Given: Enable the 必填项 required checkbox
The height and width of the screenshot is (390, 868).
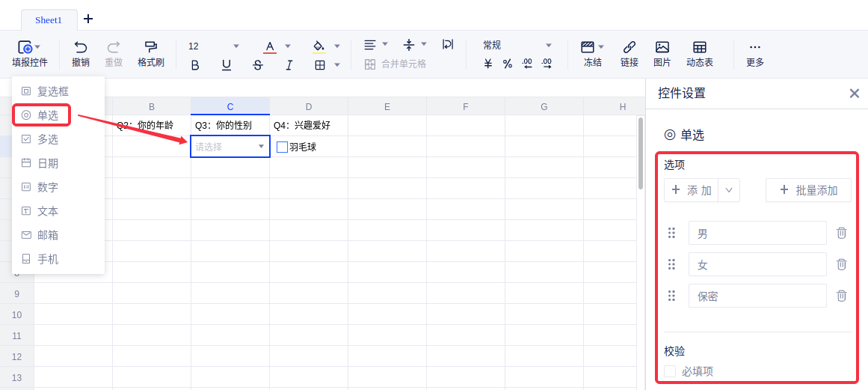Looking at the screenshot, I should (670, 371).
